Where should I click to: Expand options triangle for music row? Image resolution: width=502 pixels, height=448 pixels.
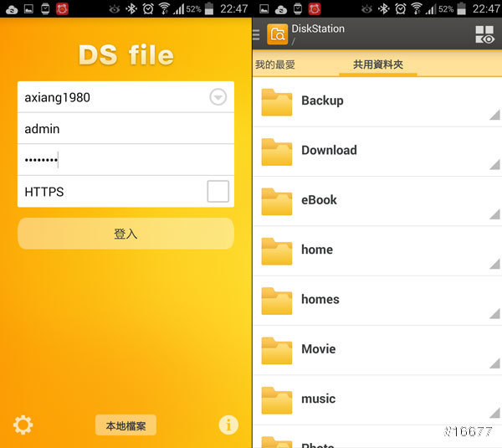pos(494,413)
